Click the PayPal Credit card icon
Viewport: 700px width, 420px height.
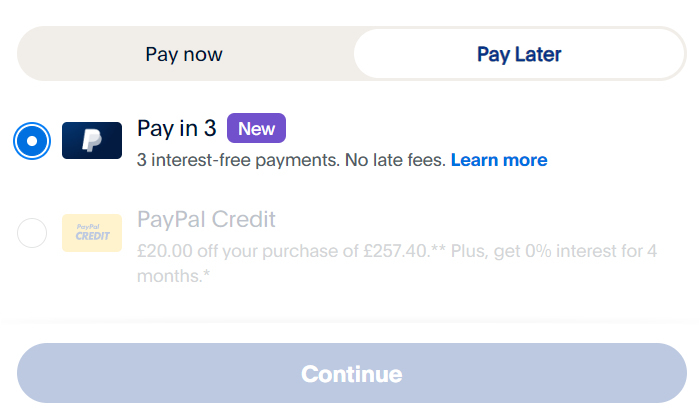(x=92, y=233)
